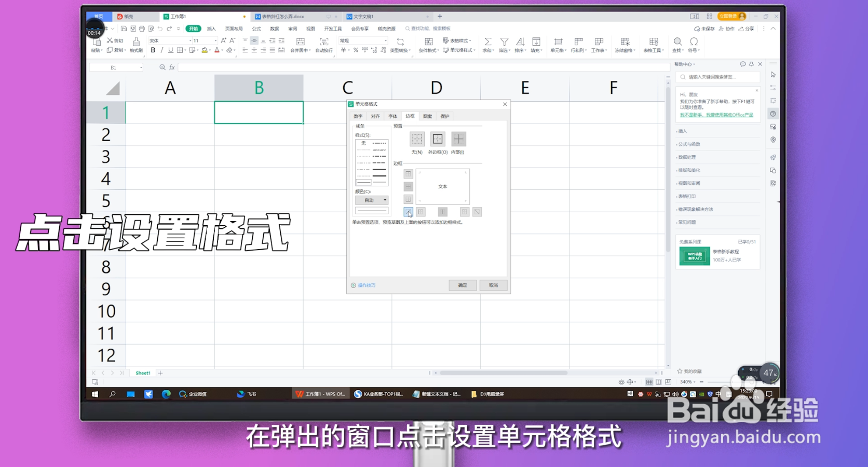The width and height of the screenshot is (868, 467).
Task: Click the increase font size icon
Action: tap(223, 40)
